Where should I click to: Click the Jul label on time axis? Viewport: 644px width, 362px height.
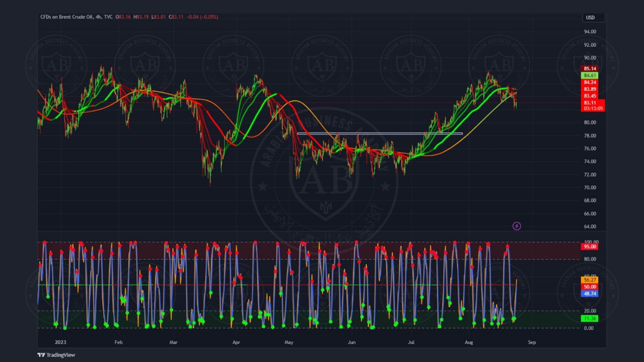click(411, 342)
